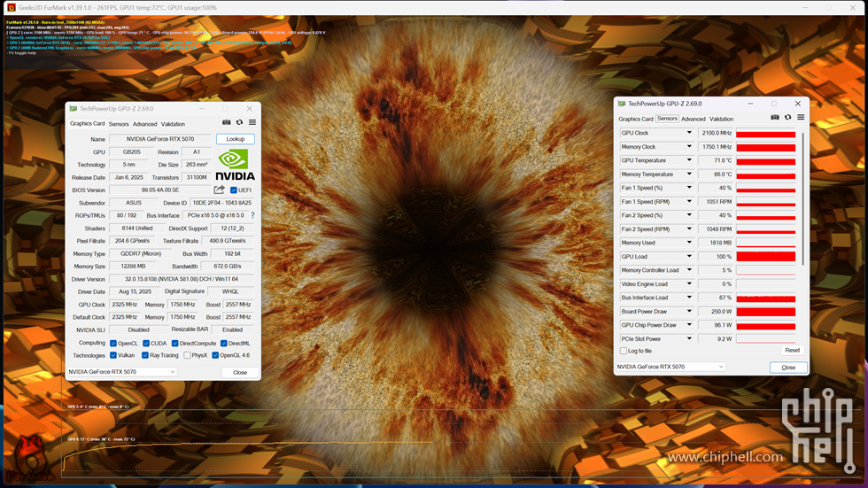
Task: Click the screenshot camera icon in Graphics Card window
Action: [x=227, y=122]
